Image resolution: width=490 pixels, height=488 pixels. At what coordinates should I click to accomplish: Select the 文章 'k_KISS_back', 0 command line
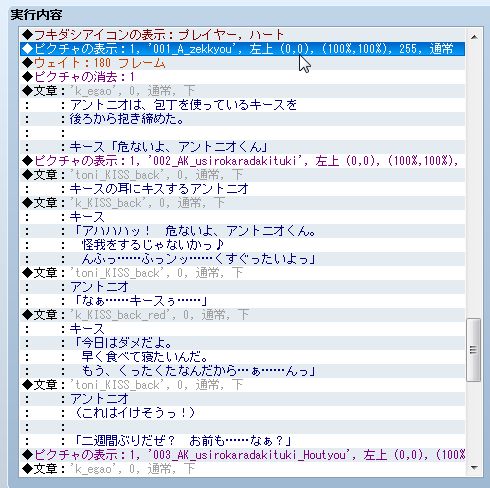pos(243,203)
